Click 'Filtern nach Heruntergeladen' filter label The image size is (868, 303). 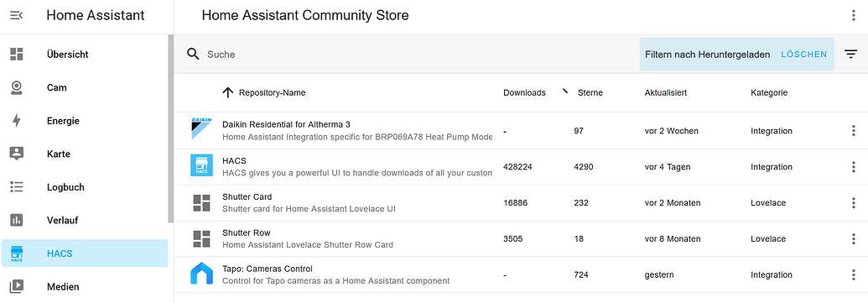pyautogui.click(x=708, y=55)
